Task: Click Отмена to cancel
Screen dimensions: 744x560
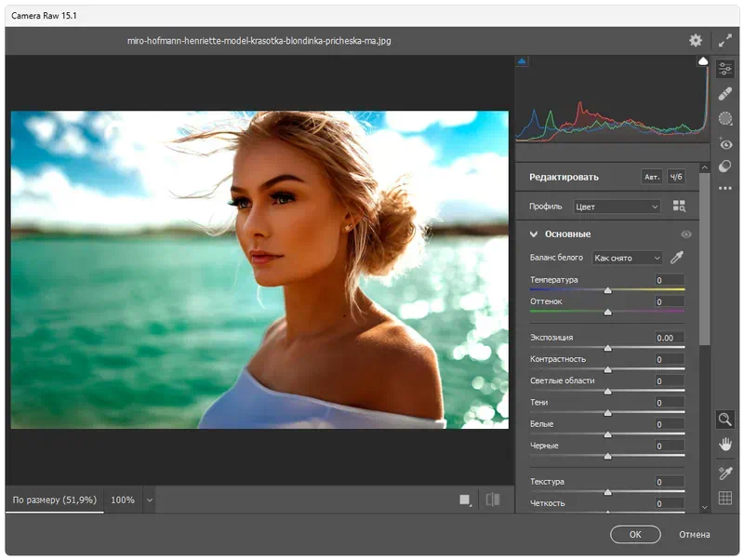Action: tap(694, 534)
